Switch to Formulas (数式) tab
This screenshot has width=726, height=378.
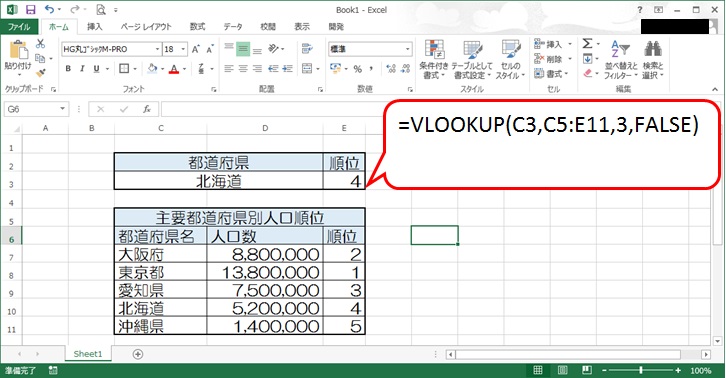pos(197,27)
